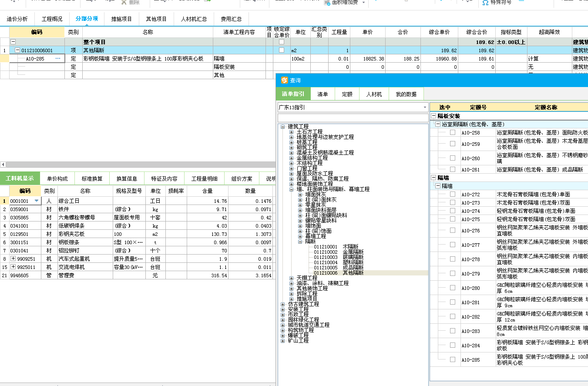Open dropdown arrow in code cell 0001001
Image resolution: width=588 pixels, height=386 pixels.
pos(37,201)
